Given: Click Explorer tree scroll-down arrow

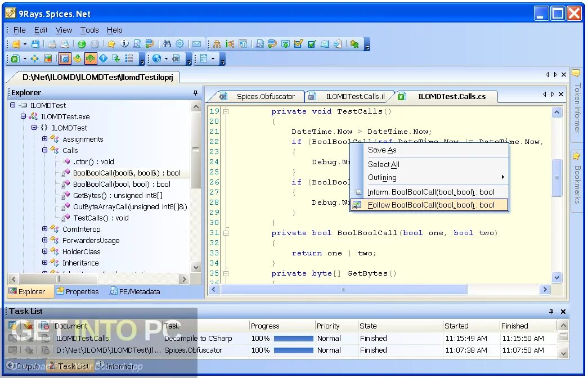Looking at the screenshot, I should click(x=196, y=267).
